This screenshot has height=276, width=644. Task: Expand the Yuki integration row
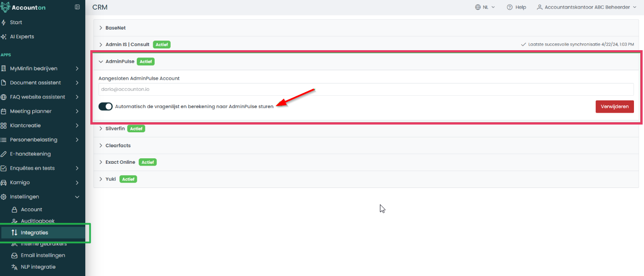[x=101, y=179]
